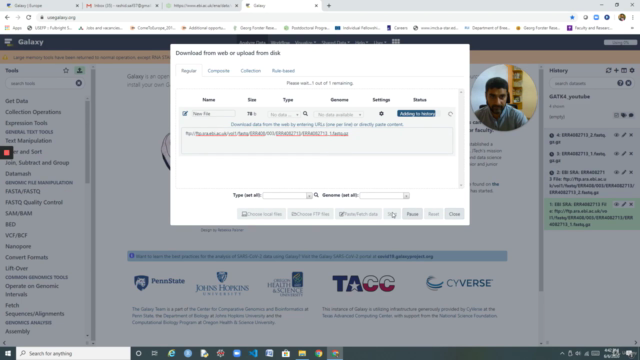
Task: Toggle visibility eye for dataset 3
Action: pos(616,154)
